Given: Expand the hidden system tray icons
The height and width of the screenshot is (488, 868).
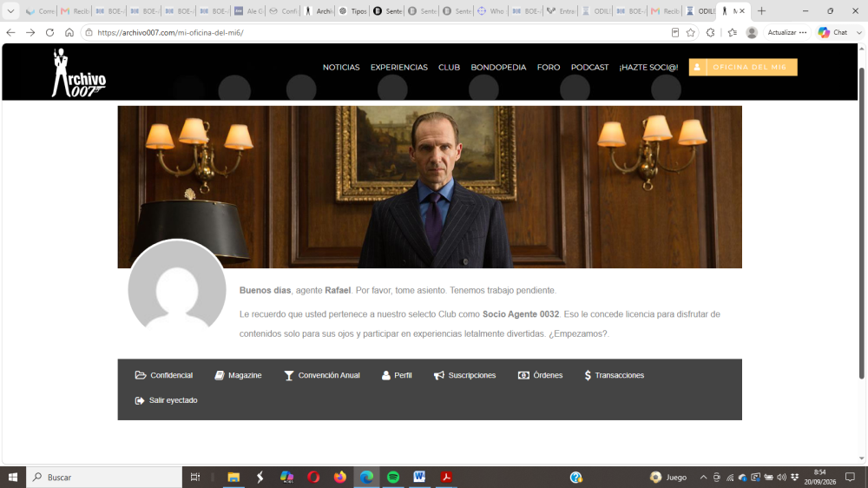Looking at the screenshot, I should click(703, 477).
